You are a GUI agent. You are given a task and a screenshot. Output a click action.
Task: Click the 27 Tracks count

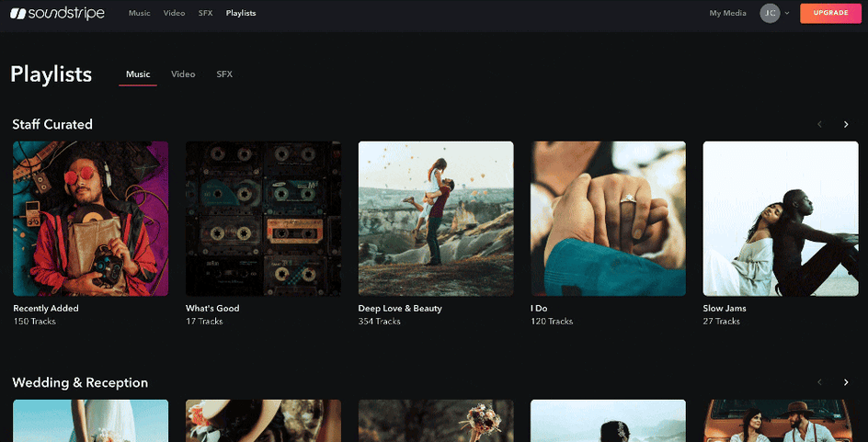(721, 322)
